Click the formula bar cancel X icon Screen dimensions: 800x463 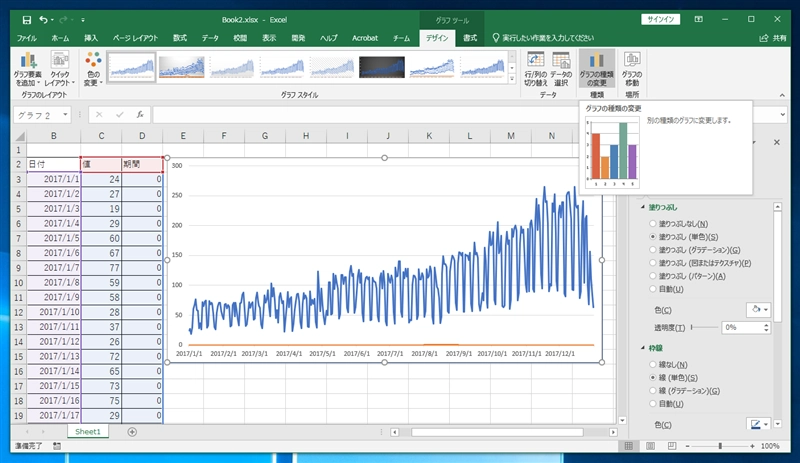point(99,115)
